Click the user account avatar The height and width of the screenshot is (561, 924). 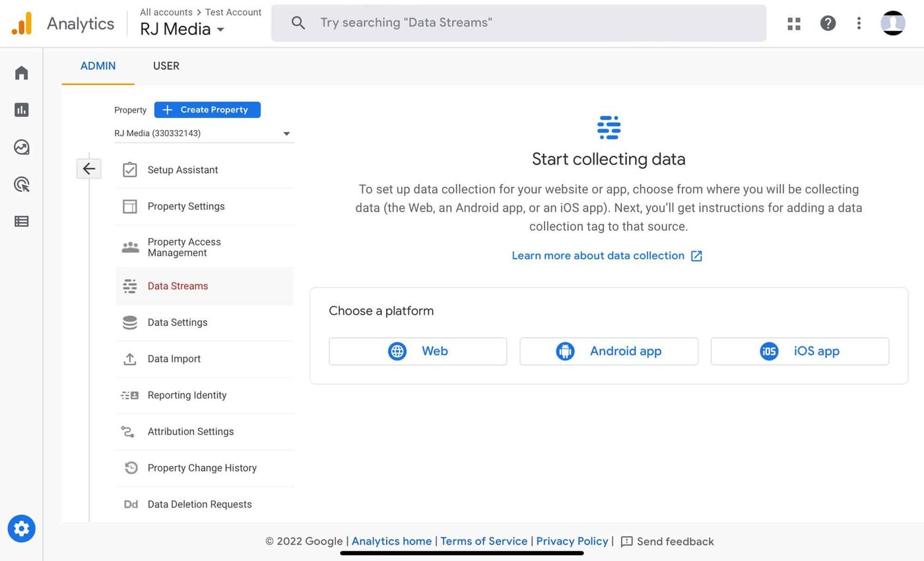892,23
